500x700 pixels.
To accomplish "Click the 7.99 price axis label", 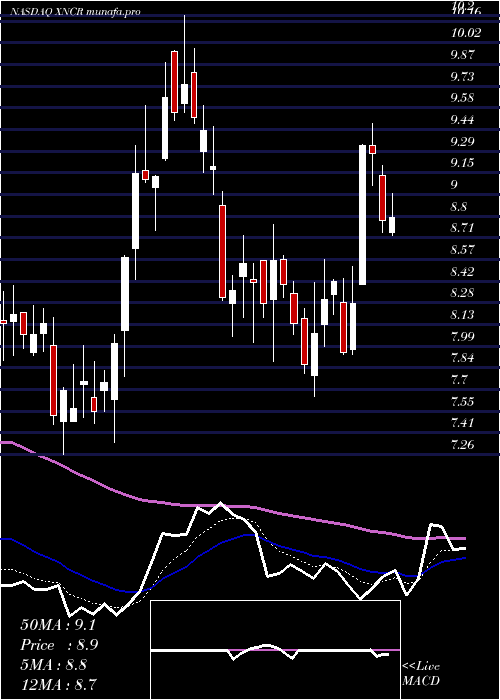I will [x=462, y=337].
